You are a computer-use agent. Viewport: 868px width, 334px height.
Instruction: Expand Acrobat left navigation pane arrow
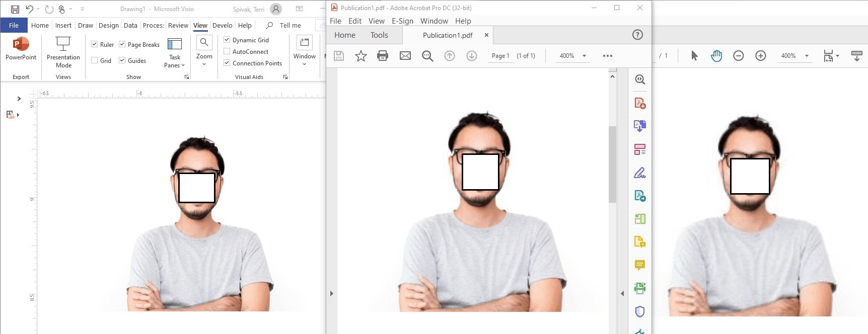click(332, 293)
